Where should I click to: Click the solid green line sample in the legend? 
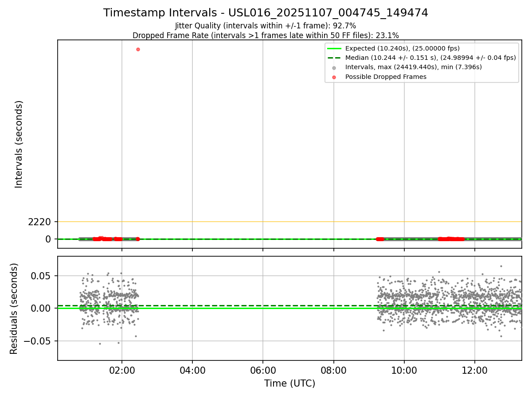coord(334,49)
